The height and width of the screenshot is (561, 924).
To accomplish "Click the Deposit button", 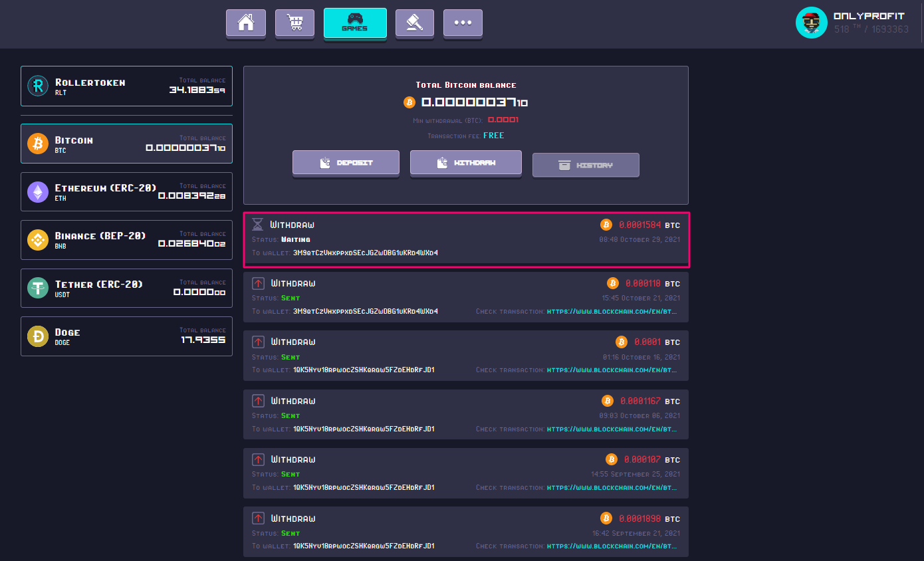I will [346, 162].
